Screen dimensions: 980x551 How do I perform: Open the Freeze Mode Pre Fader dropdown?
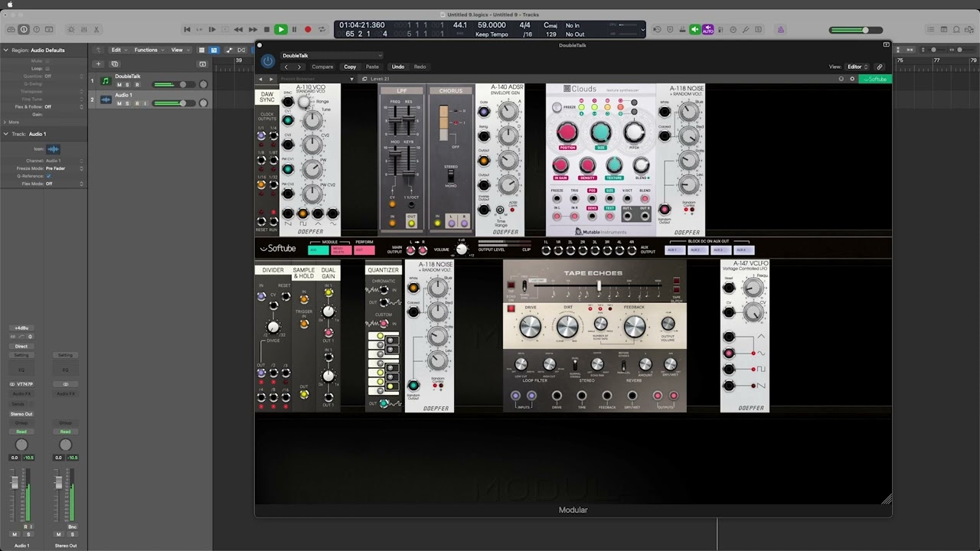point(64,168)
